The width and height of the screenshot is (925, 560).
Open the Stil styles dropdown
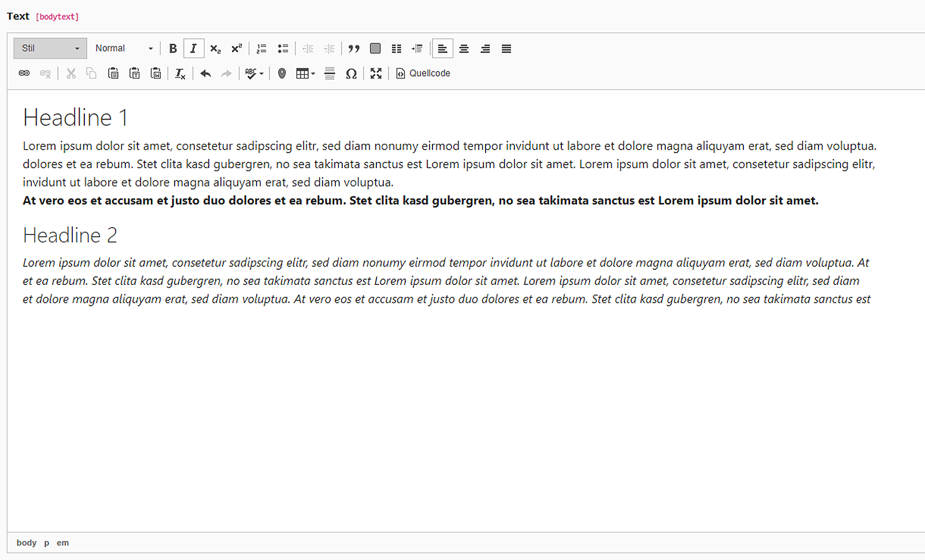(50, 49)
